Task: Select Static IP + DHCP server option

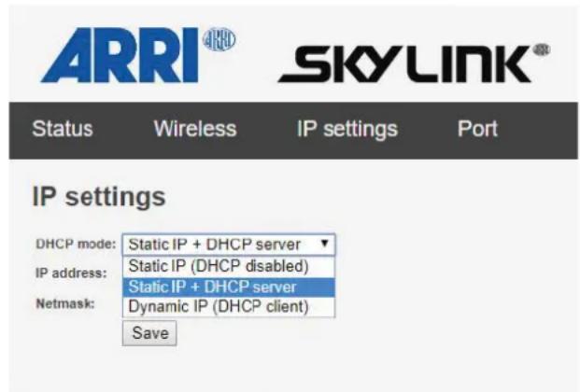Action: tap(229, 287)
